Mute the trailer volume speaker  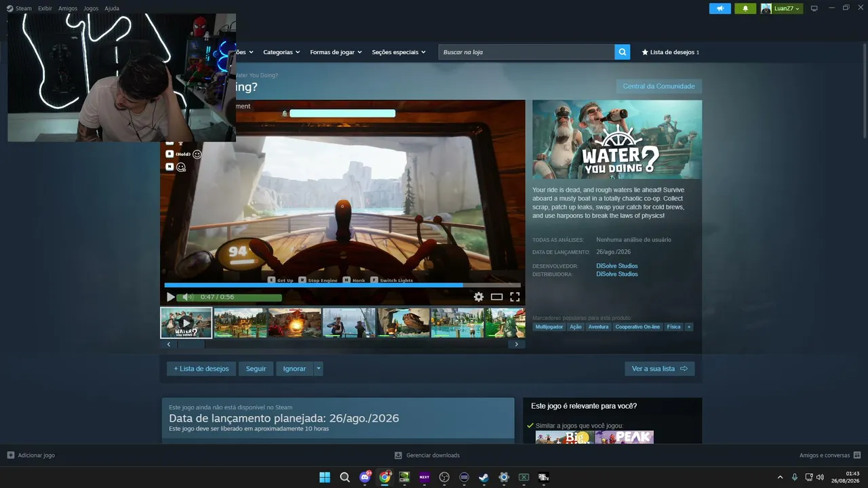click(x=187, y=297)
